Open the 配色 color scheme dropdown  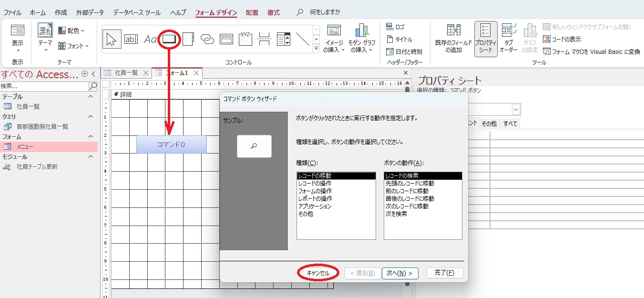[x=71, y=31]
